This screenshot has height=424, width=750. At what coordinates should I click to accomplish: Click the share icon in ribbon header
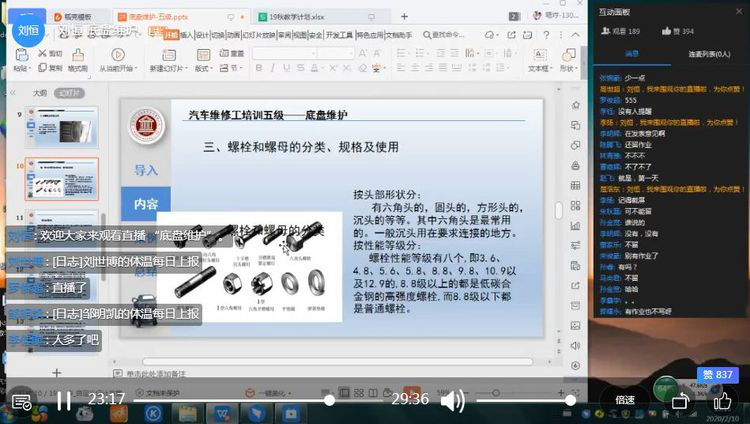click(x=511, y=35)
